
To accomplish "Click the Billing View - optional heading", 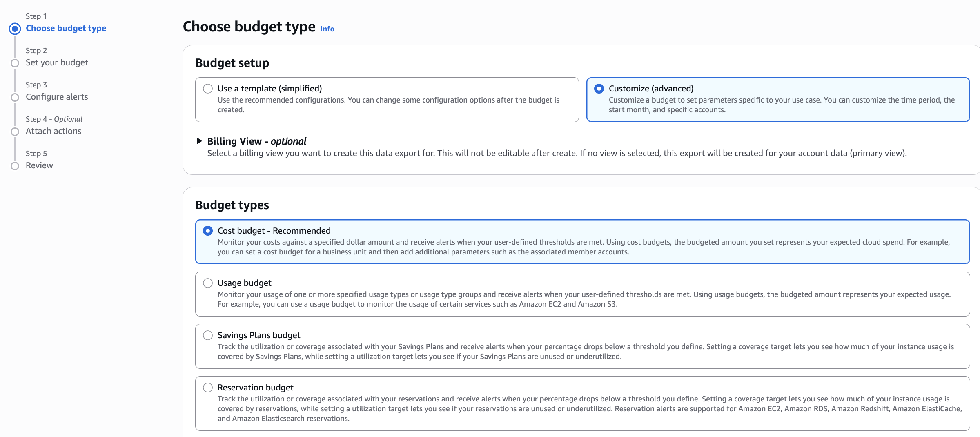I will point(256,141).
